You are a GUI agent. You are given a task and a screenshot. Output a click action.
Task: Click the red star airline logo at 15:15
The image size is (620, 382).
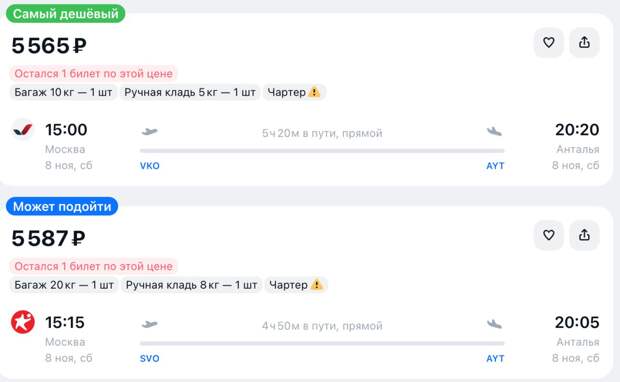23,322
